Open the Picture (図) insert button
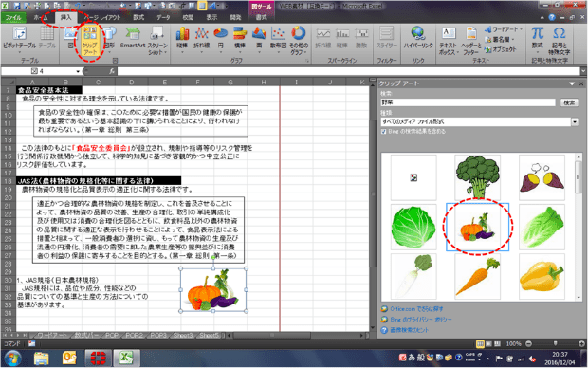588x368 pixels. [x=70, y=38]
